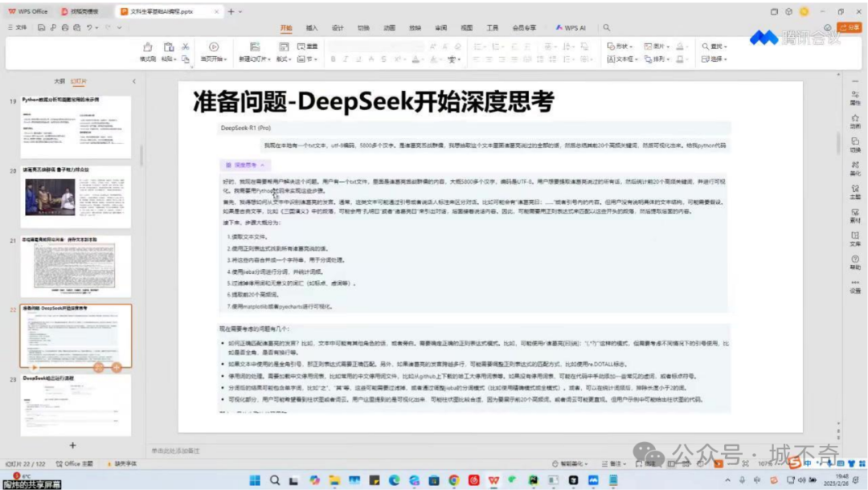Switch panel to Outline (大纲) view
Viewport: 868px width, 490px height.
59,81
